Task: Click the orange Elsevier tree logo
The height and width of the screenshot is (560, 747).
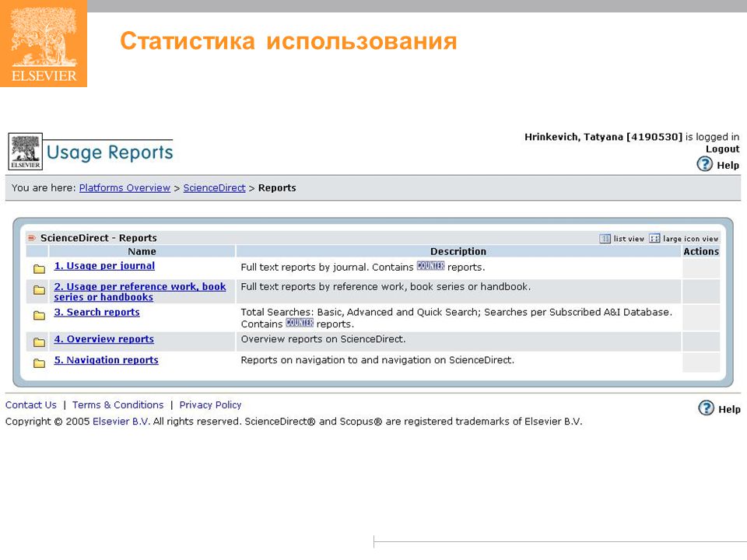Action: click(44, 44)
